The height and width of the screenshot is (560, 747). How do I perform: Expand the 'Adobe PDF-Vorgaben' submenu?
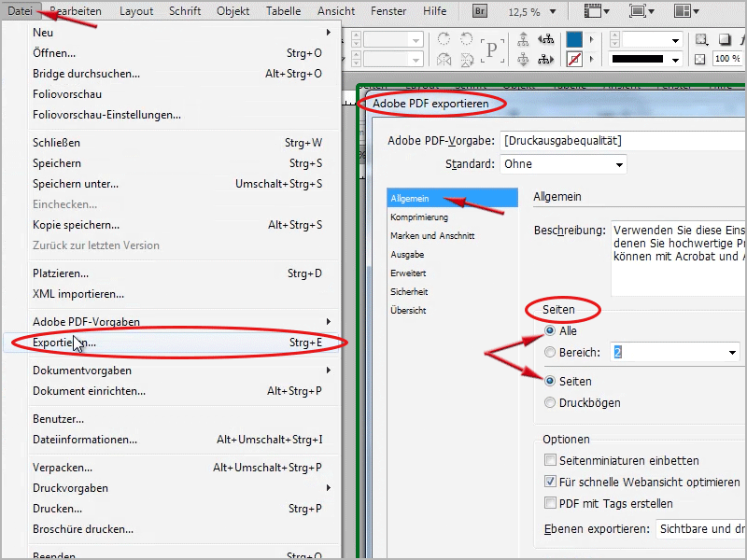pyautogui.click(x=329, y=321)
